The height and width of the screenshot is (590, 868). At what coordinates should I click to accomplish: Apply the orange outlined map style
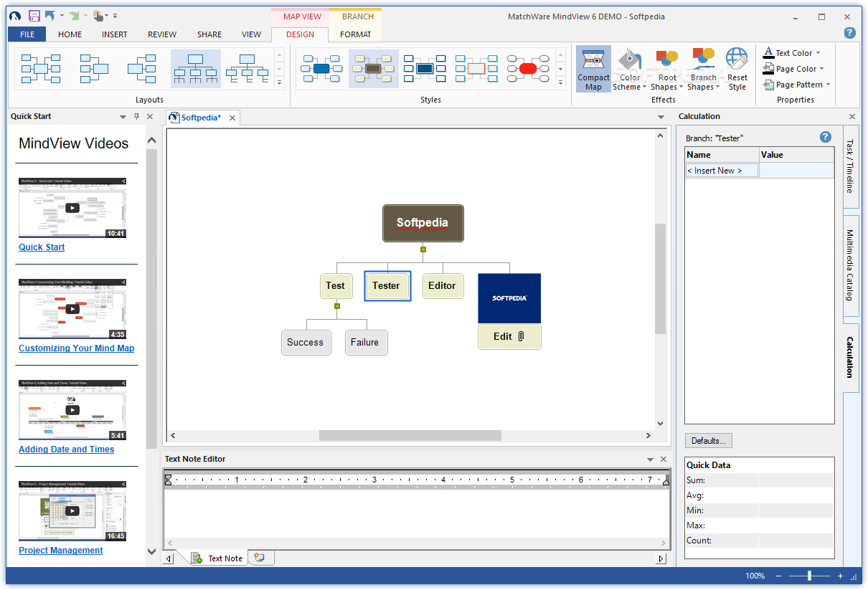[476, 69]
